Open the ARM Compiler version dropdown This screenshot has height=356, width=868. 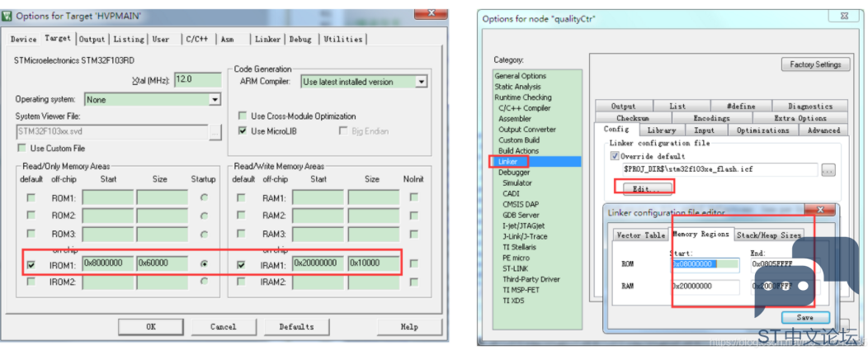click(x=422, y=82)
